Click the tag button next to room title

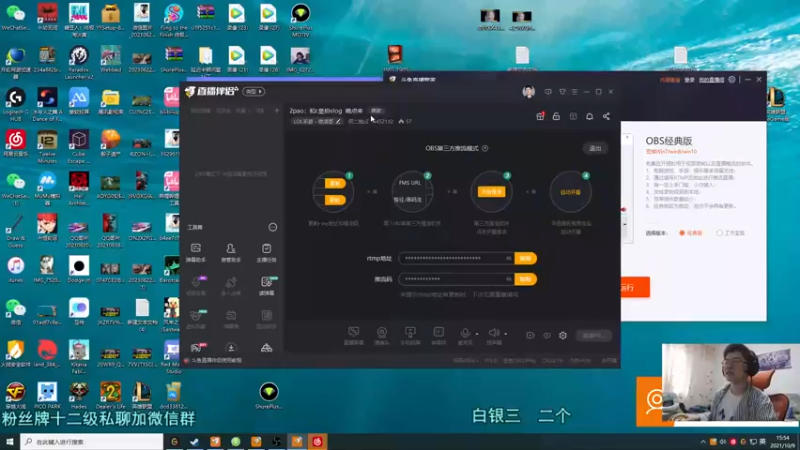pyautogui.click(x=376, y=111)
